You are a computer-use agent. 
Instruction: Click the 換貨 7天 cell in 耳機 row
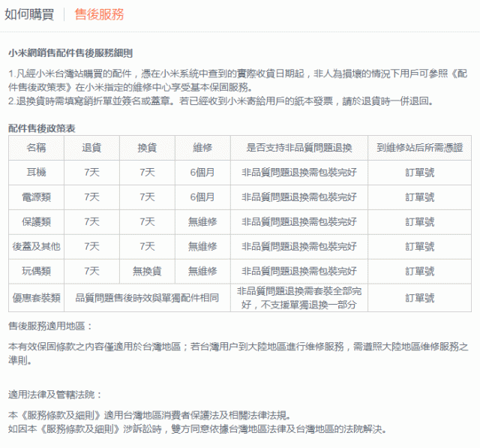click(147, 173)
